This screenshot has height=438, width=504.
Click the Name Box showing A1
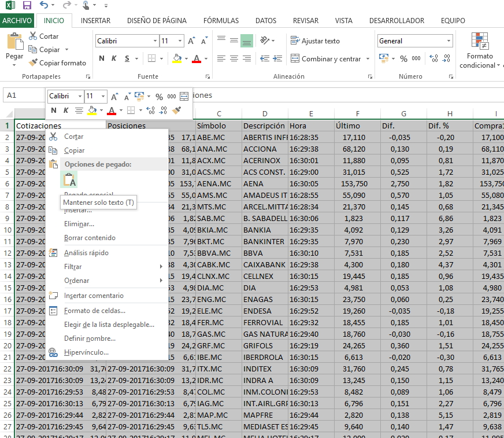click(24, 95)
